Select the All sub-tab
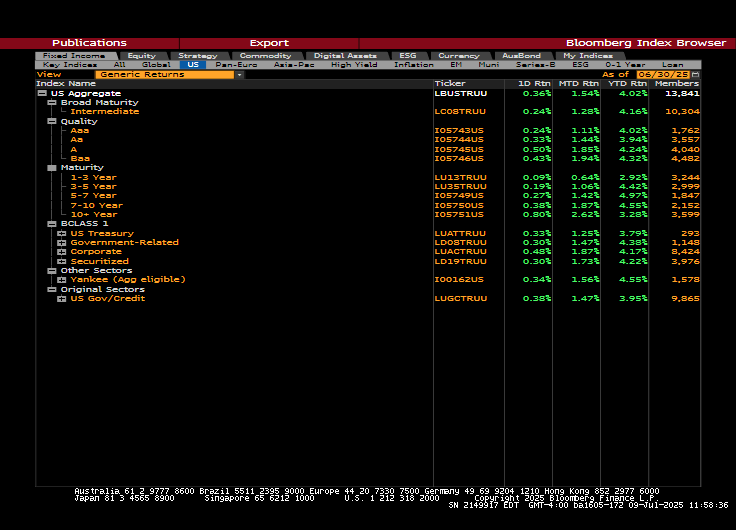736x530 pixels. pyautogui.click(x=119, y=65)
